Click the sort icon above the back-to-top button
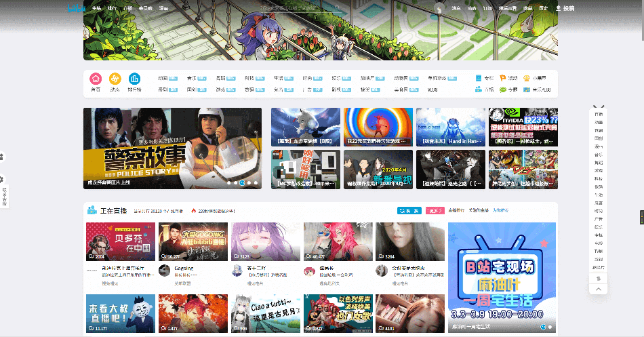The image size is (644, 337). click(x=599, y=279)
